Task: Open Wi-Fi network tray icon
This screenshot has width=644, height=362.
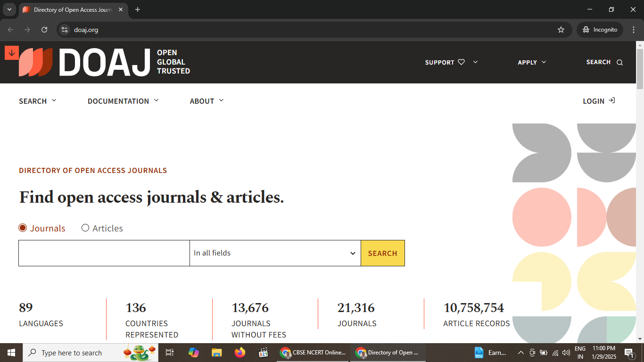Action: (x=555, y=353)
